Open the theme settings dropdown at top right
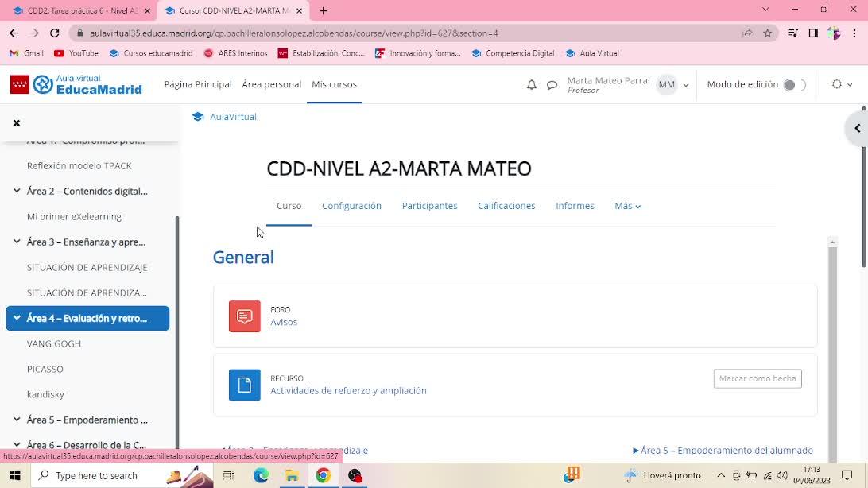 [x=842, y=85]
